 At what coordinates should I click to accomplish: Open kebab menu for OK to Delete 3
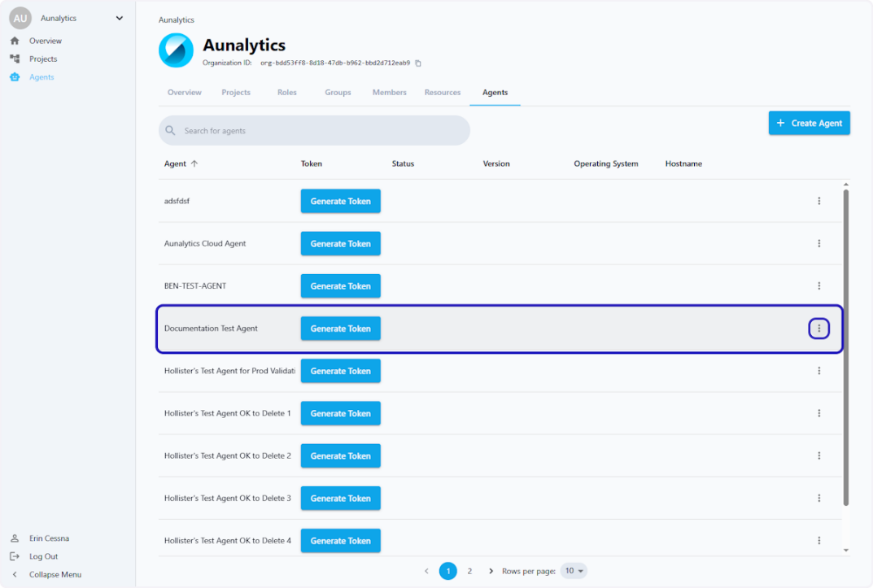point(819,498)
